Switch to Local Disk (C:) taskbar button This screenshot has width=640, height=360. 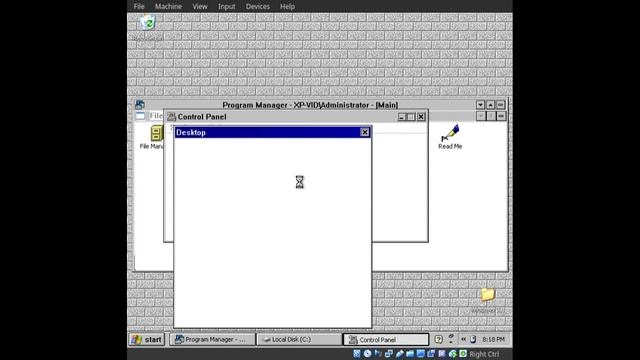(299, 339)
